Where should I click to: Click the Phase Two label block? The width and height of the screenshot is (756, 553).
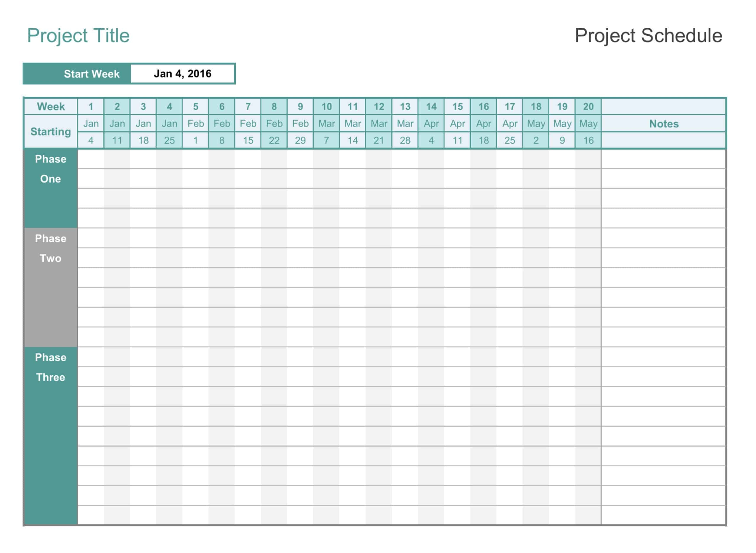click(x=50, y=287)
